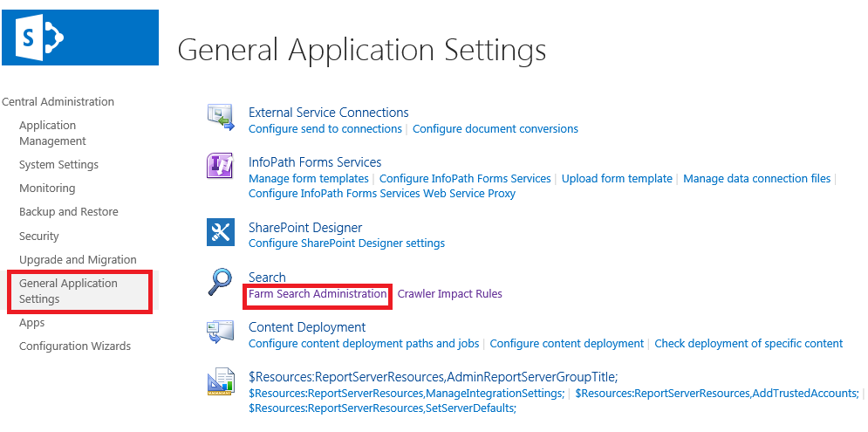Select Security in the left navigation

[x=38, y=236]
